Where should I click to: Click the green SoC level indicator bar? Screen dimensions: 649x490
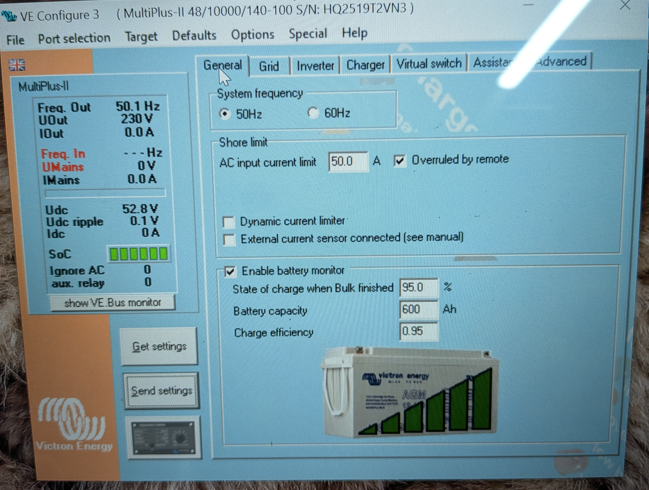tap(139, 254)
